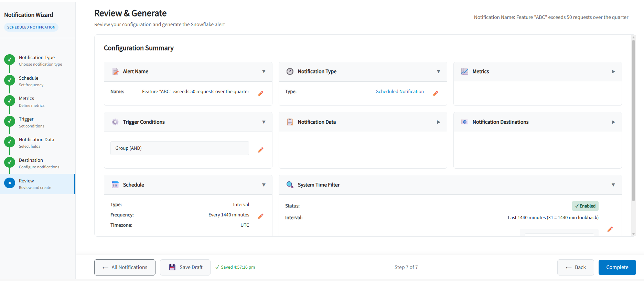Click the header Notification Name text

551,17
